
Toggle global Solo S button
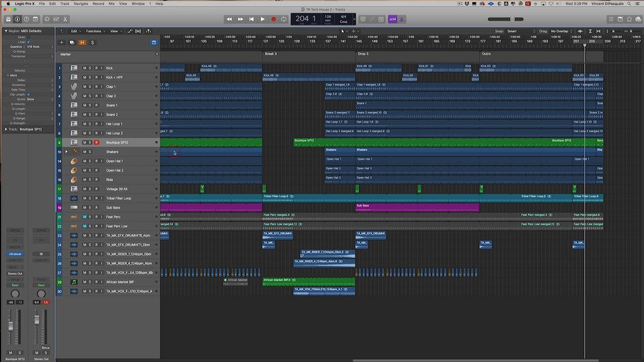[x=93, y=42]
